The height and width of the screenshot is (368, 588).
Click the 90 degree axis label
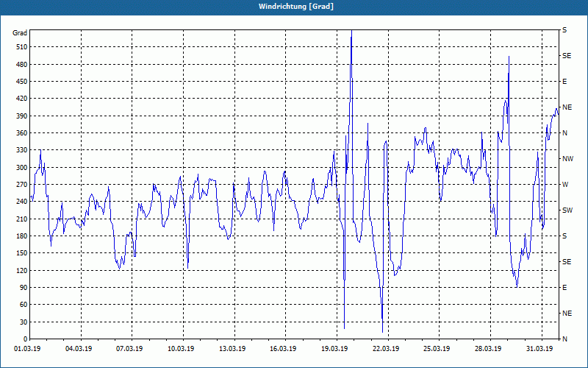click(24, 288)
